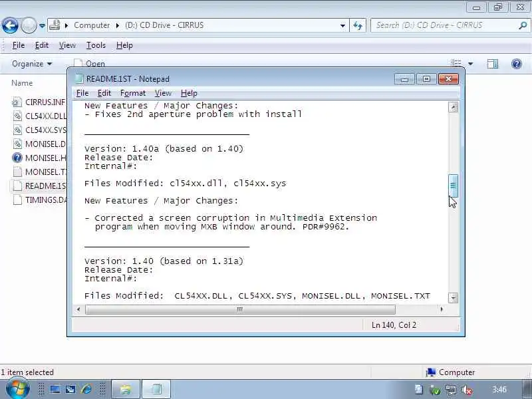Click the Explorer search input field

point(444,25)
